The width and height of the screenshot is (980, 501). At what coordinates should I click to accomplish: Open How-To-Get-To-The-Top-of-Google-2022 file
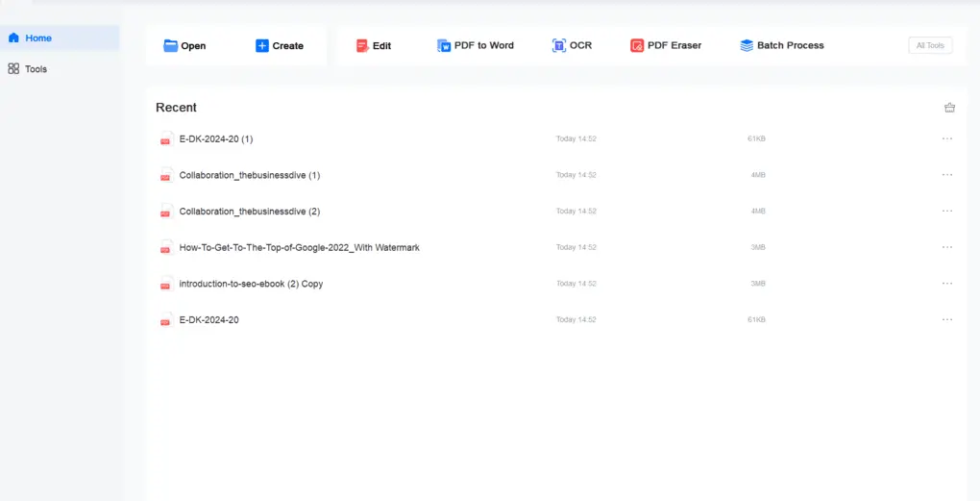(x=300, y=248)
